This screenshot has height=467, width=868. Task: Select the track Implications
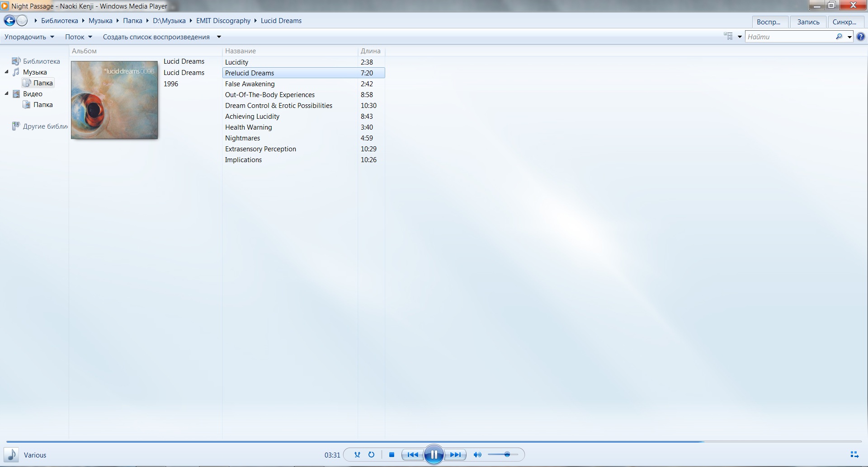(x=304, y=160)
